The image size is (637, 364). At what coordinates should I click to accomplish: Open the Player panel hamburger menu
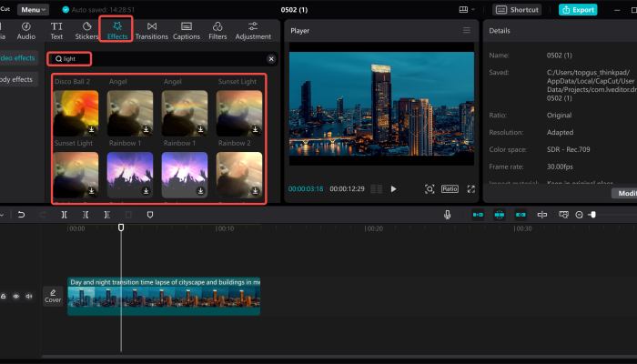pos(468,31)
